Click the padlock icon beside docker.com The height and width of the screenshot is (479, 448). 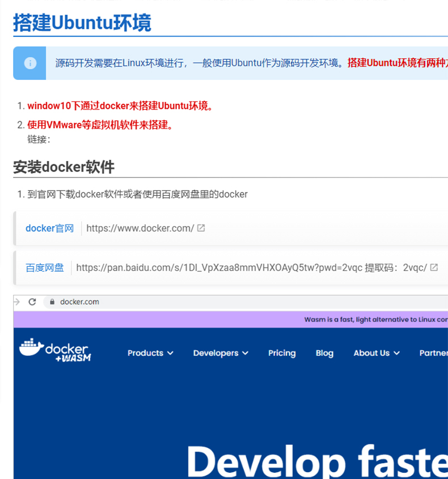pos(52,302)
